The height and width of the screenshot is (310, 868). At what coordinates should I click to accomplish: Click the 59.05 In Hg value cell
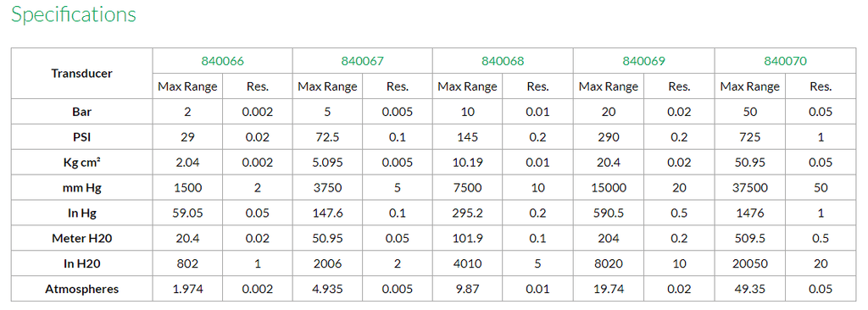click(187, 213)
